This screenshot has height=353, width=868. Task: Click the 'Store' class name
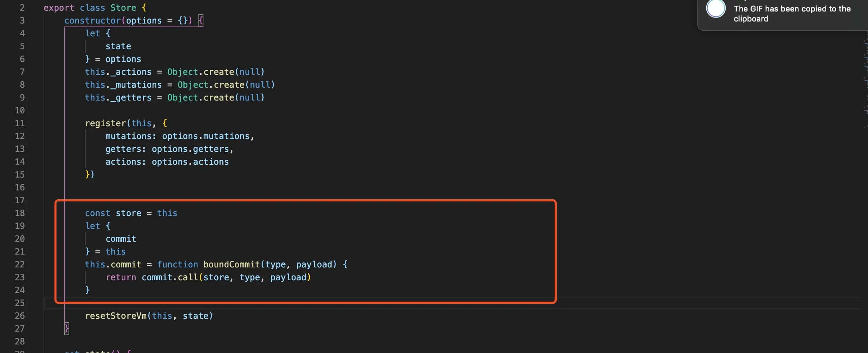point(123,8)
